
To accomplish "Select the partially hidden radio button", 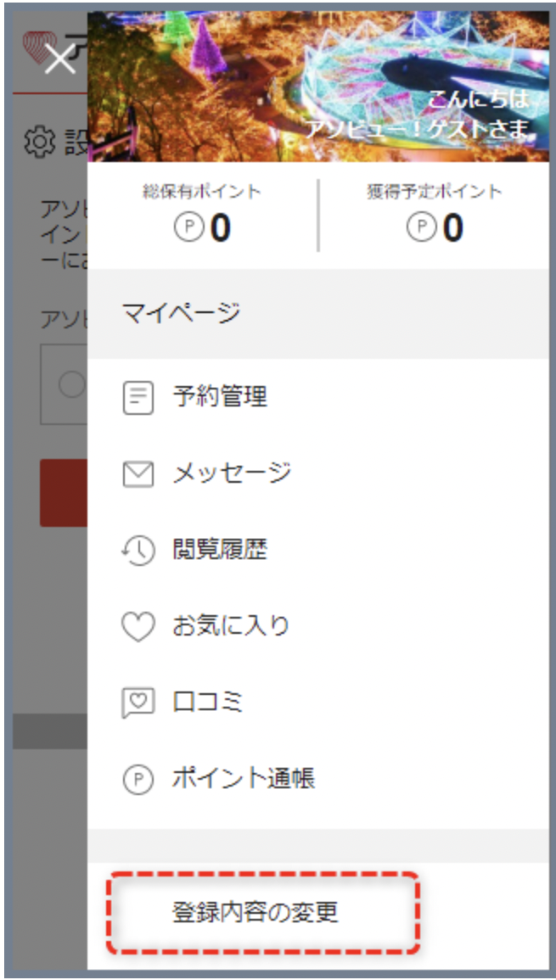I will [70, 385].
